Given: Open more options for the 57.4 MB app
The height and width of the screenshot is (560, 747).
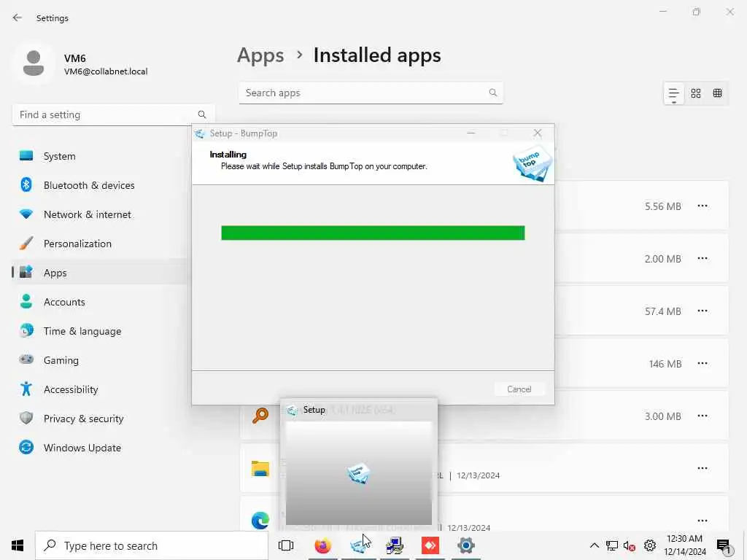Looking at the screenshot, I should click(703, 311).
